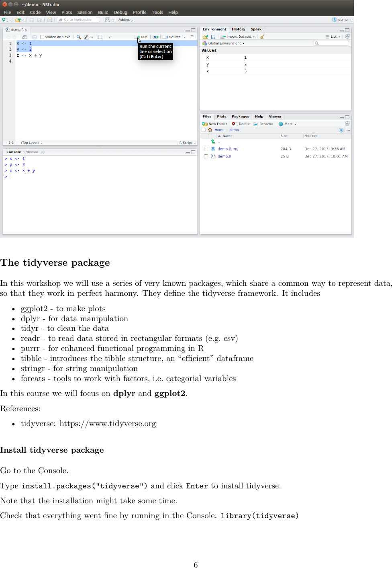
Task: Open the List view dropdown
Action: click(333, 37)
